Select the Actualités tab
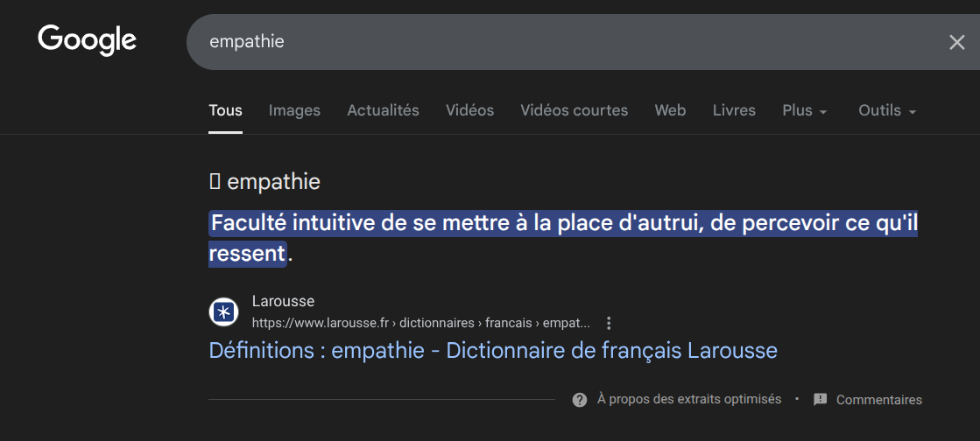Image resolution: width=980 pixels, height=441 pixels. [383, 111]
